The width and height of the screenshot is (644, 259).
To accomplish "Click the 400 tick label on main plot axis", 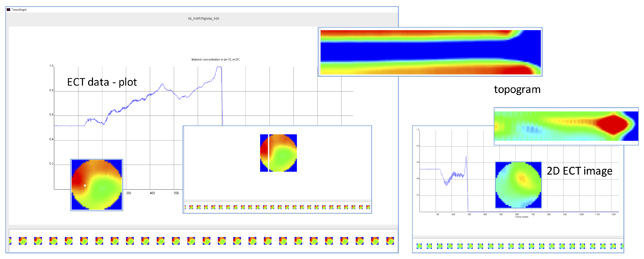I will pos(152,193).
